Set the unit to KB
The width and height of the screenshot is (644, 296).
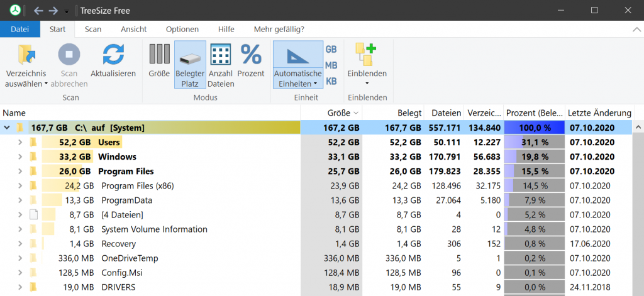[x=331, y=81]
